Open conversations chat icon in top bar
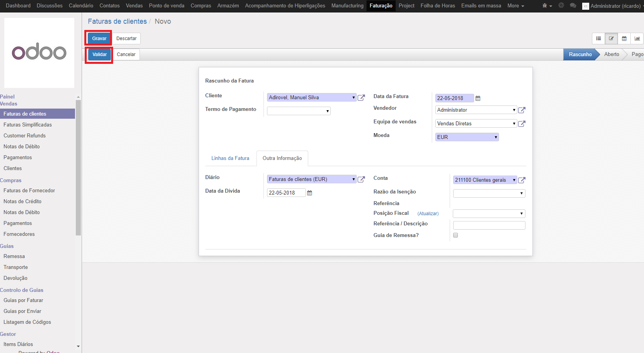 pyautogui.click(x=573, y=5)
